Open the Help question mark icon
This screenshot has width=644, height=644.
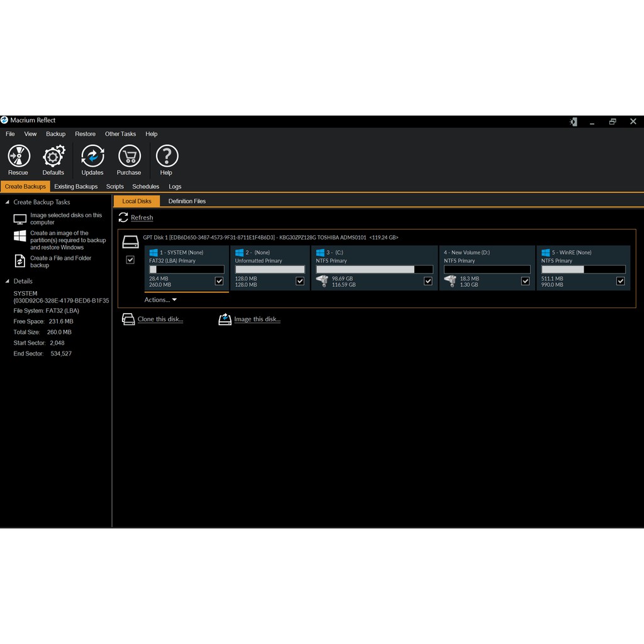(167, 156)
